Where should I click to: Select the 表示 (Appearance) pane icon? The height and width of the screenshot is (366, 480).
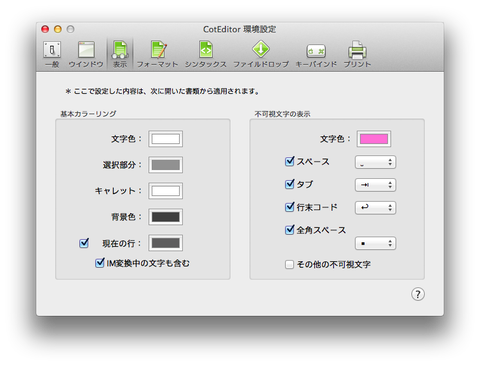point(120,54)
